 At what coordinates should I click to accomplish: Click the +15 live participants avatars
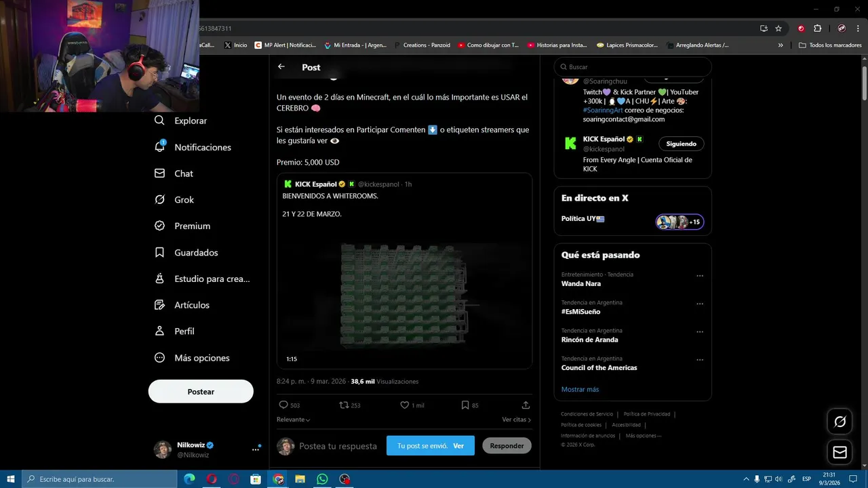(x=679, y=222)
